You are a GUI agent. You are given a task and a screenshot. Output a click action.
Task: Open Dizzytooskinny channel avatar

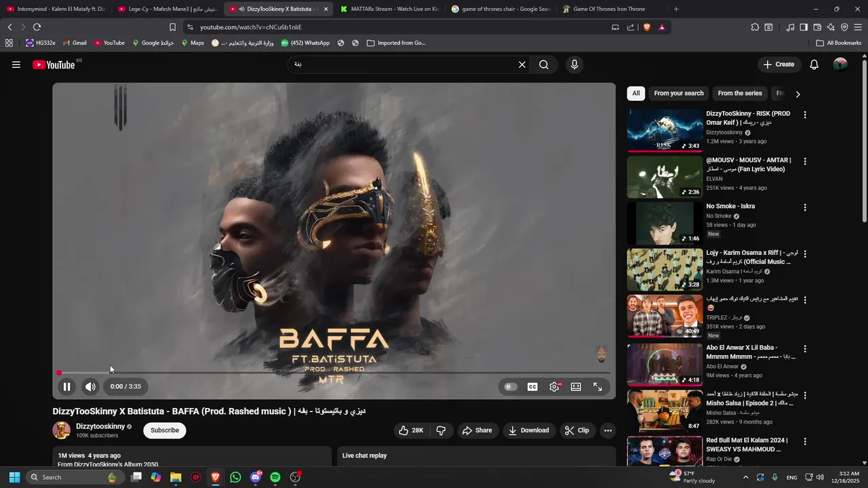coord(62,430)
